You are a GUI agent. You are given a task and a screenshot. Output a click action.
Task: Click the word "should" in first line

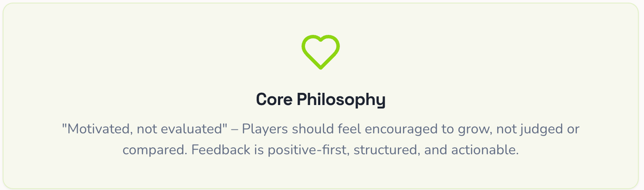pyautogui.click(x=311, y=129)
